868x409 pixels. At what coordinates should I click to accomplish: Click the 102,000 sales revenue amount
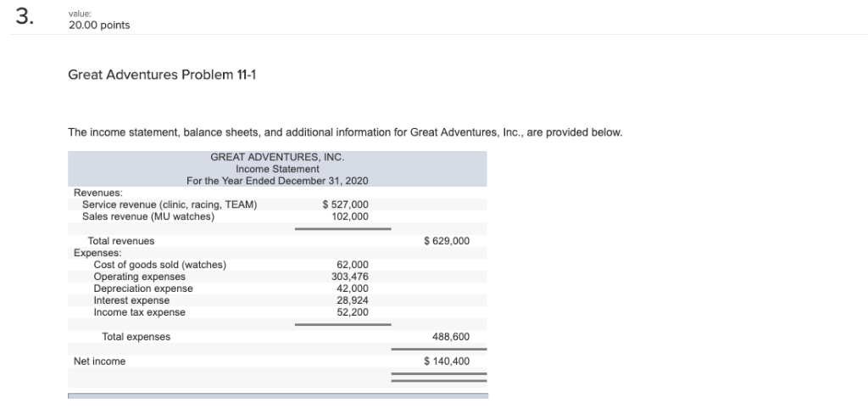(350, 216)
